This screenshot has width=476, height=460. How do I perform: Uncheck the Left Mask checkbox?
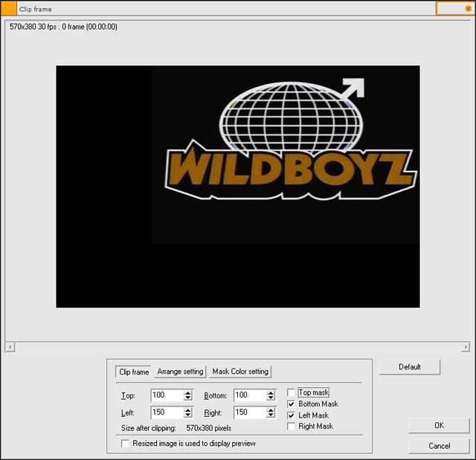(291, 415)
